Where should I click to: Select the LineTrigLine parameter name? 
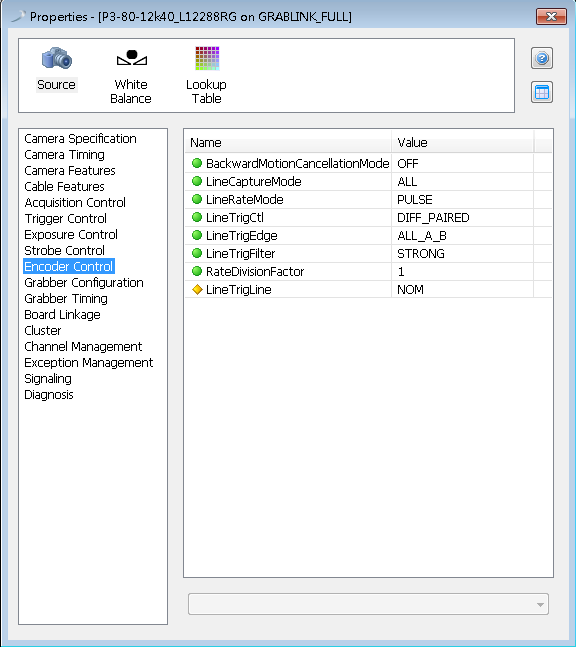click(239, 290)
